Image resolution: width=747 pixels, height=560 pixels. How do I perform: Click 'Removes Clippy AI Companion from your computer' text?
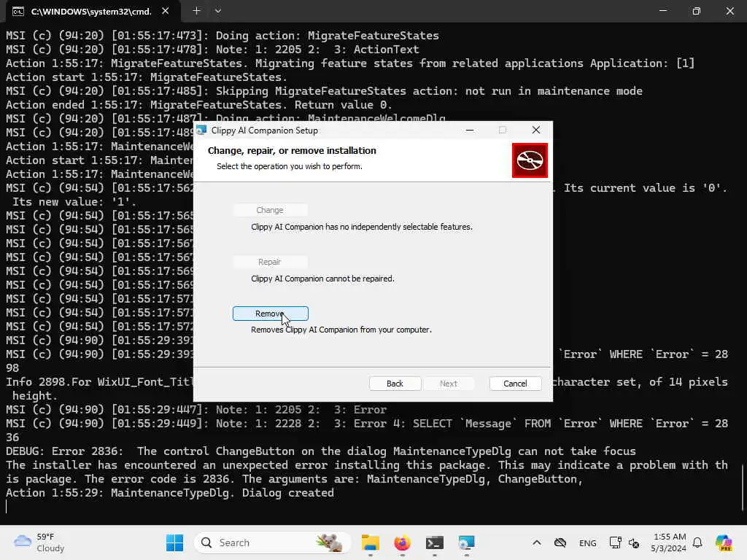341,330
